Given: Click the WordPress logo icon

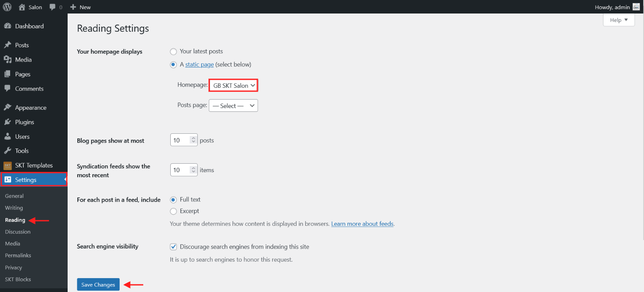Looking at the screenshot, I should [x=7, y=7].
